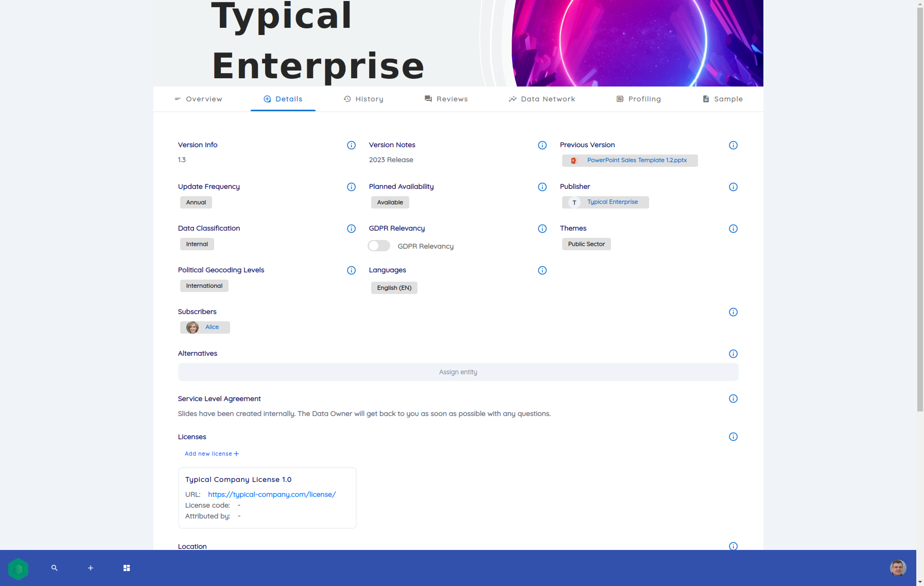Screen dimensions: 924x586
Task: Click the info icon next to Political Geocoding Levels
Action: pyautogui.click(x=351, y=270)
